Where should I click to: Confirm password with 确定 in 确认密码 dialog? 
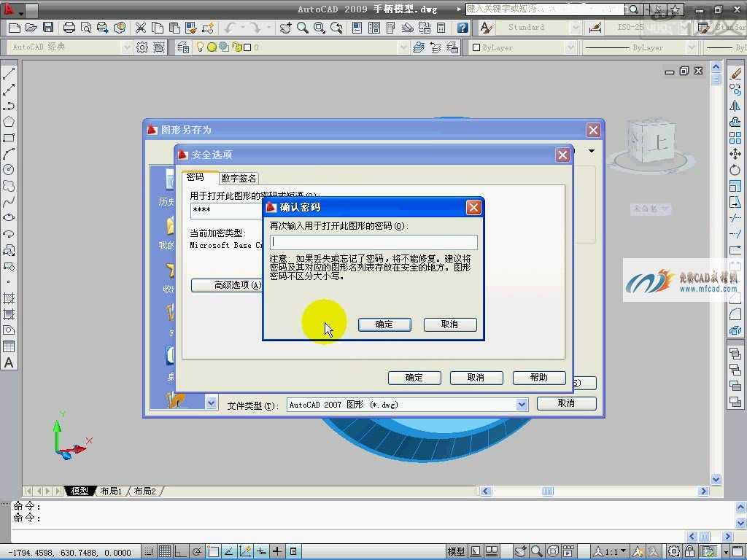pyautogui.click(x=384, y=324)
